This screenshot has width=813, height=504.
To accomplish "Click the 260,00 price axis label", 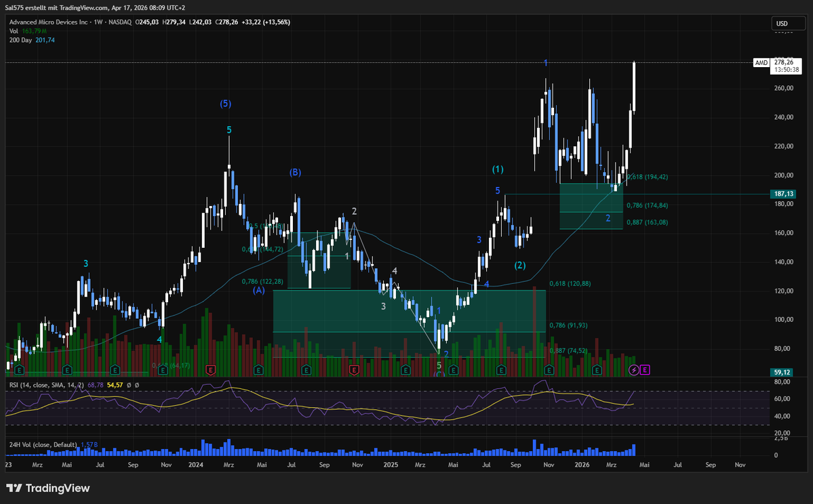I will pos(783,88).
